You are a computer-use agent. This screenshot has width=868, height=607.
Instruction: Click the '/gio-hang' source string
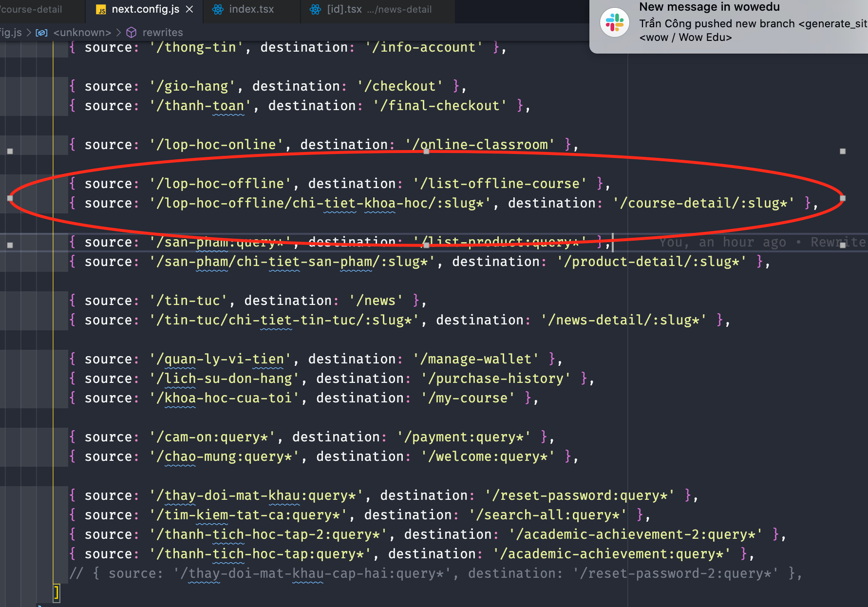tap(192, 86)
